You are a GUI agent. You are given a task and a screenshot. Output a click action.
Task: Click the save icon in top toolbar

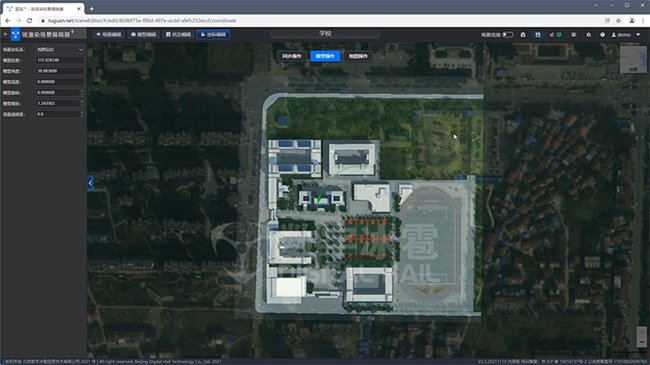(538, 35)
